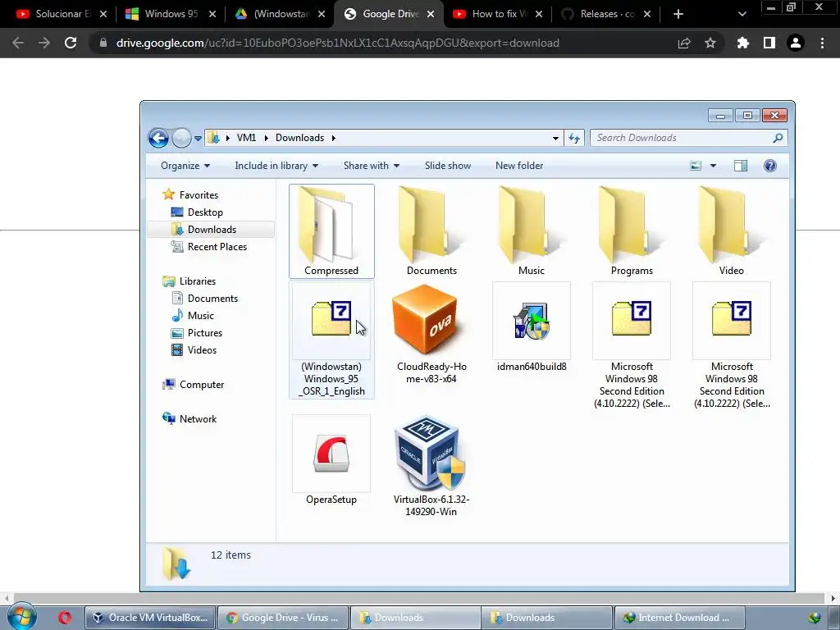Image resolution: width=840 pixels, height=630 pixels.
Task: Click the Explorer Back arrow button
Action: click(x=158, y=138)
